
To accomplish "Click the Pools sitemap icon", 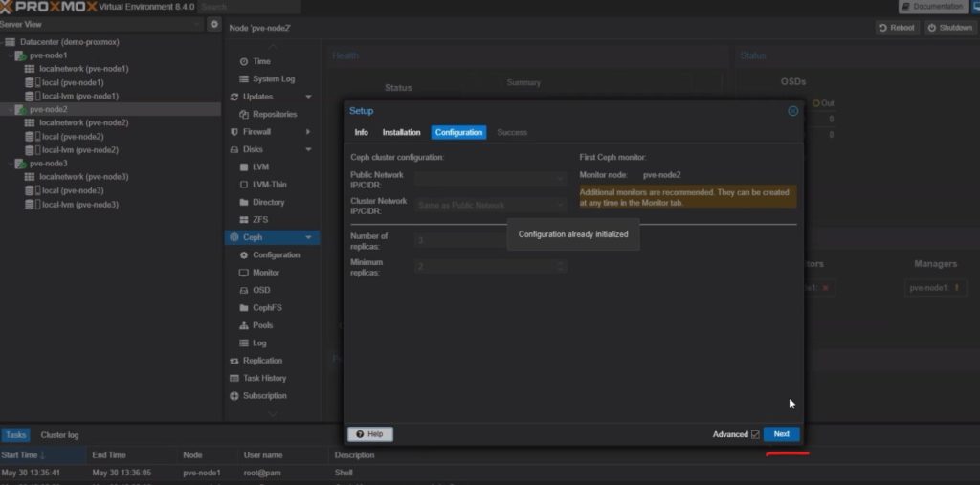I will (x=244, y=325).
